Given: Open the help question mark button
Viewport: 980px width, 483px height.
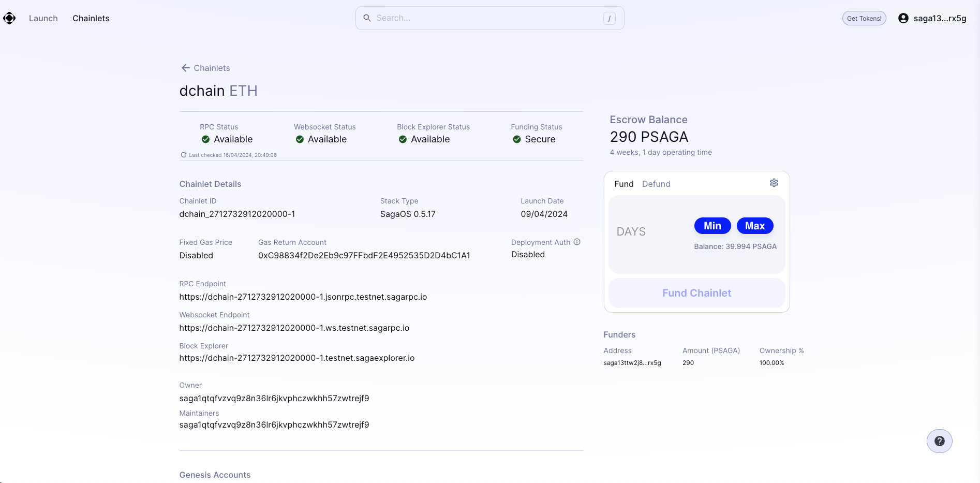Looking at the screenshot, I should [939, 441].
